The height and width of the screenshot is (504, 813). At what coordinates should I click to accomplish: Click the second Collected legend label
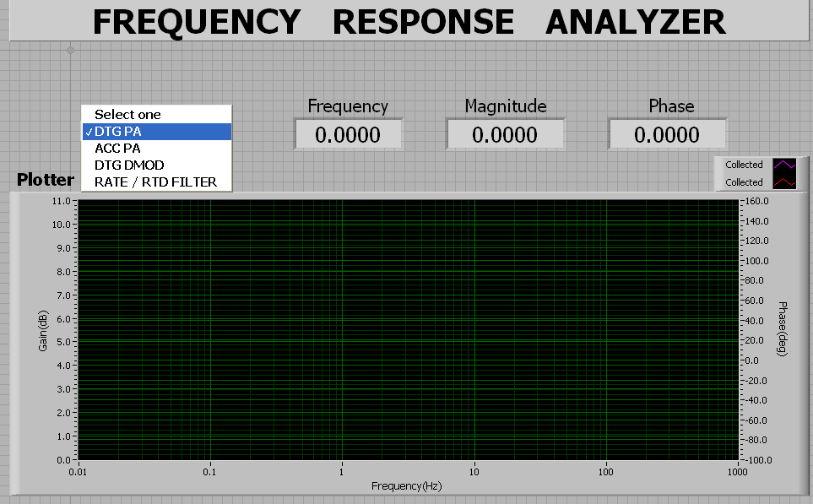[x=744, y=182]
